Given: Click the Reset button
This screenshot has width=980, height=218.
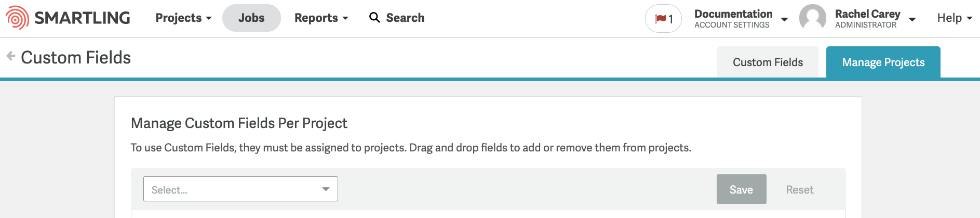Looking at the screenshot, I should click(x=800, y=190).
